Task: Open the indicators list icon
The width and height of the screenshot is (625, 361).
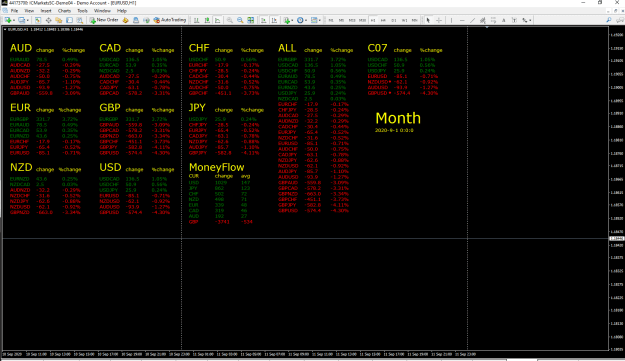Action: coord(286,20)
